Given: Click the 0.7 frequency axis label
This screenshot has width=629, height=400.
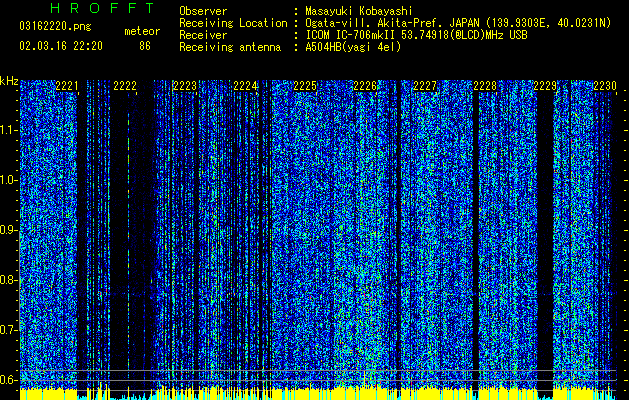Looking at the screenshot, I should point(8,330).
